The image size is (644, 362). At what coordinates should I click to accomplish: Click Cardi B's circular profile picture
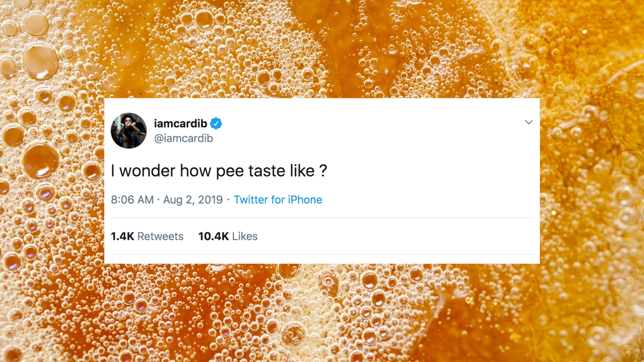click(129, 130)
